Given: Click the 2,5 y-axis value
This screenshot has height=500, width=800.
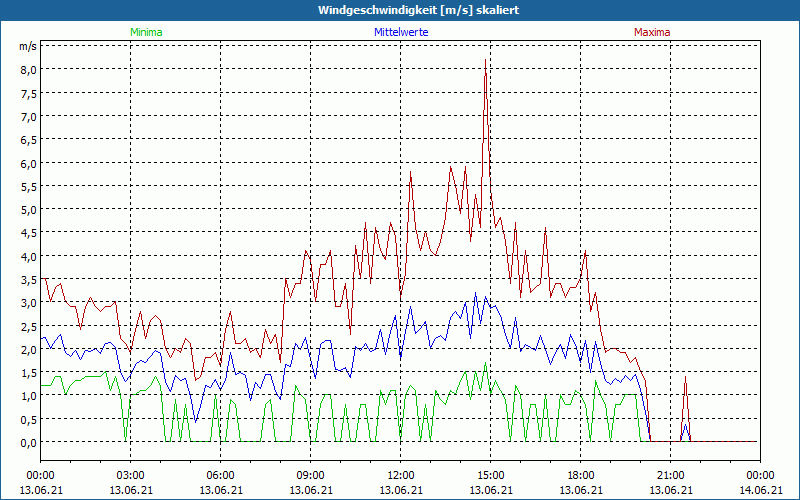Looking at the screenshot, I should [29, 327].
